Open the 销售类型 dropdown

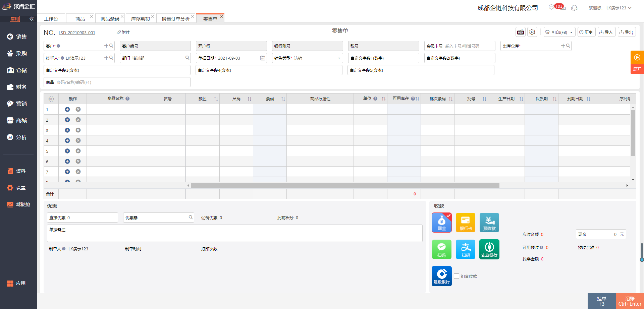[339, 58]
